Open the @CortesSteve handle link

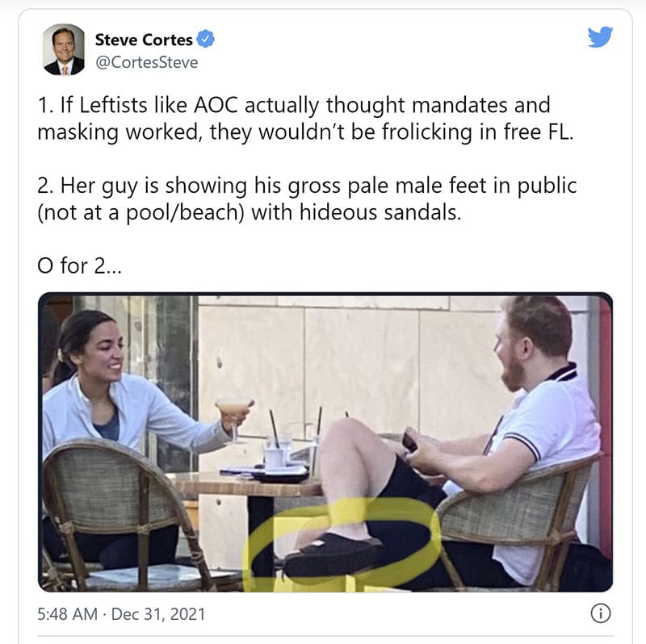[x=147, y=62]
